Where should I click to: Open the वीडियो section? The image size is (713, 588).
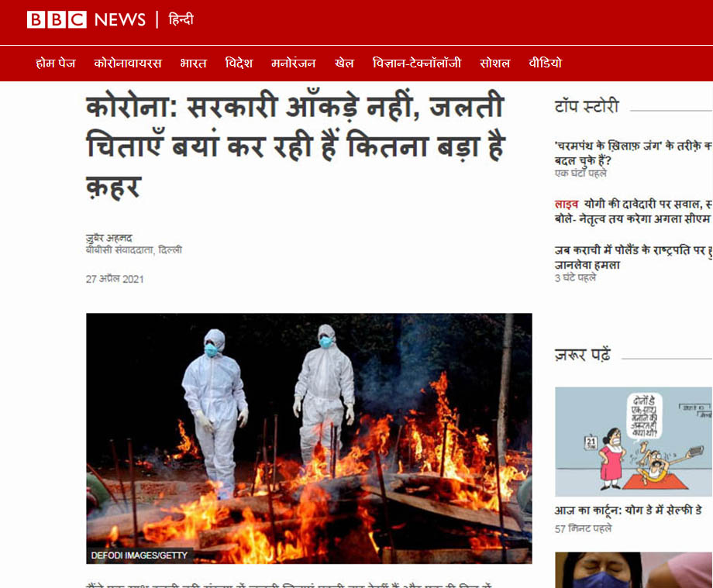pos(545,64)
